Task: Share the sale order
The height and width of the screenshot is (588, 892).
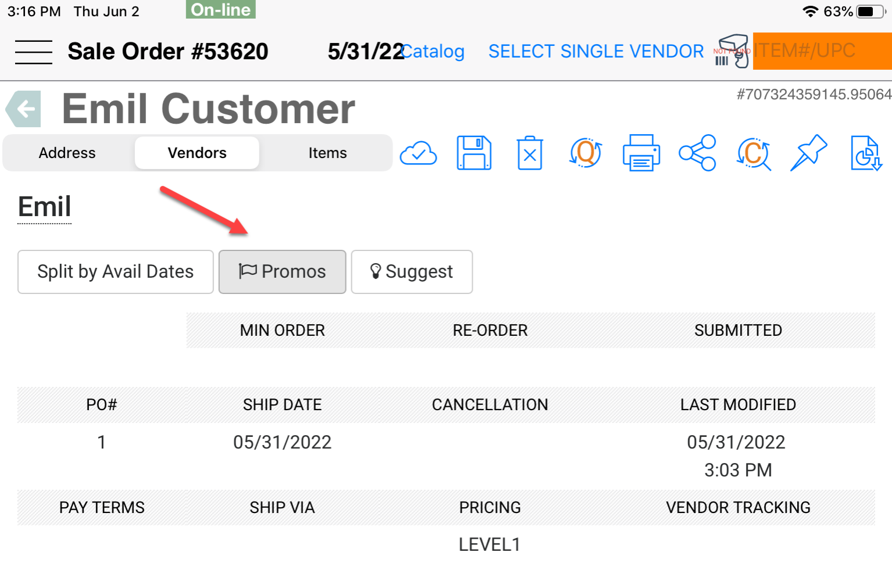Action: [697, 153]
